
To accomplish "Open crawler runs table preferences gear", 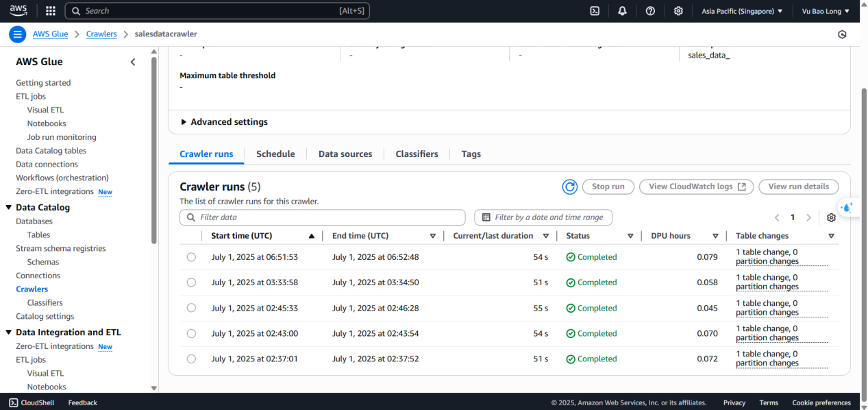I will [831, 217].
